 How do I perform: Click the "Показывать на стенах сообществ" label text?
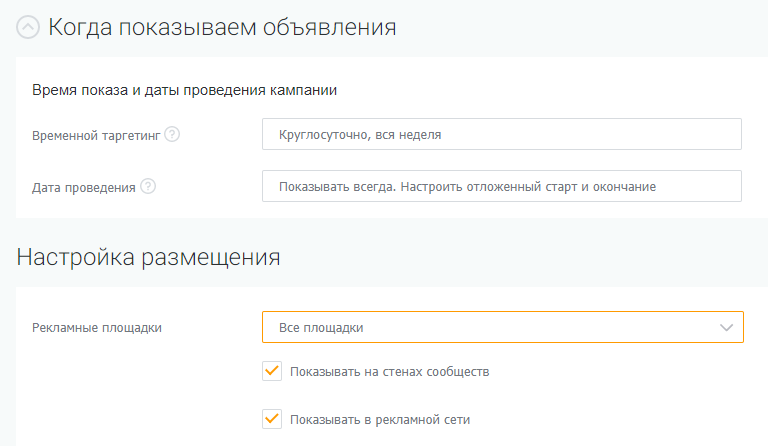coord(389,372)
